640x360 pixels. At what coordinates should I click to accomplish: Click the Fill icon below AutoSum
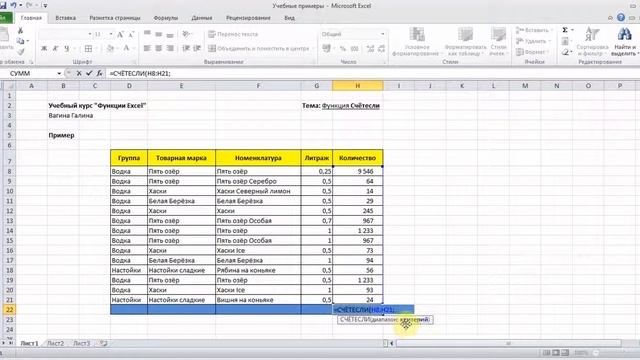point(565,41)
